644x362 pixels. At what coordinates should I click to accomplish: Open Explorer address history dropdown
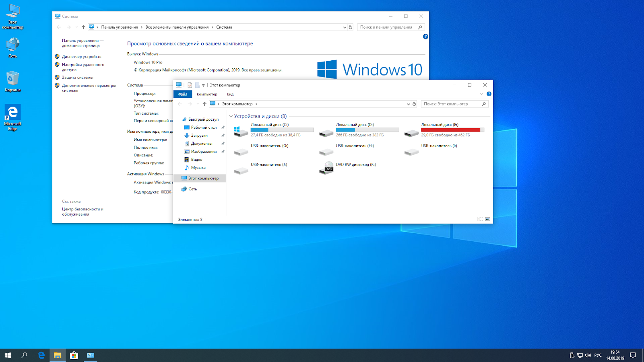[408, 104]
